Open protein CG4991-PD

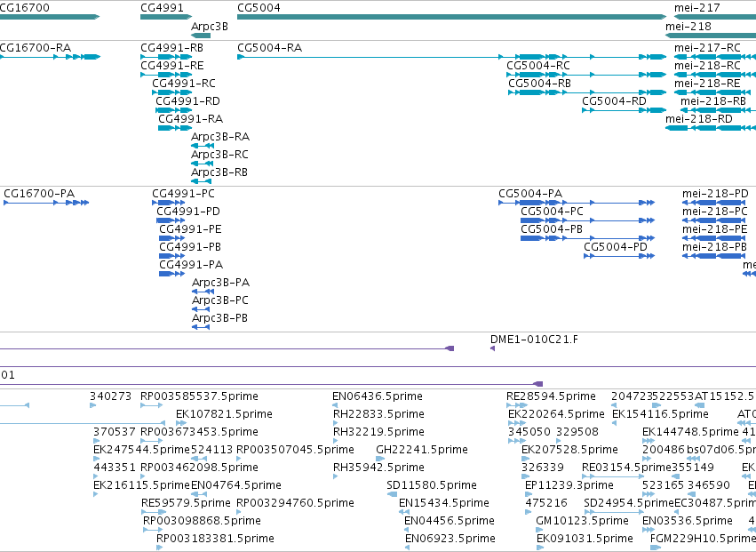pyautogui.click(x=188, y=212)
